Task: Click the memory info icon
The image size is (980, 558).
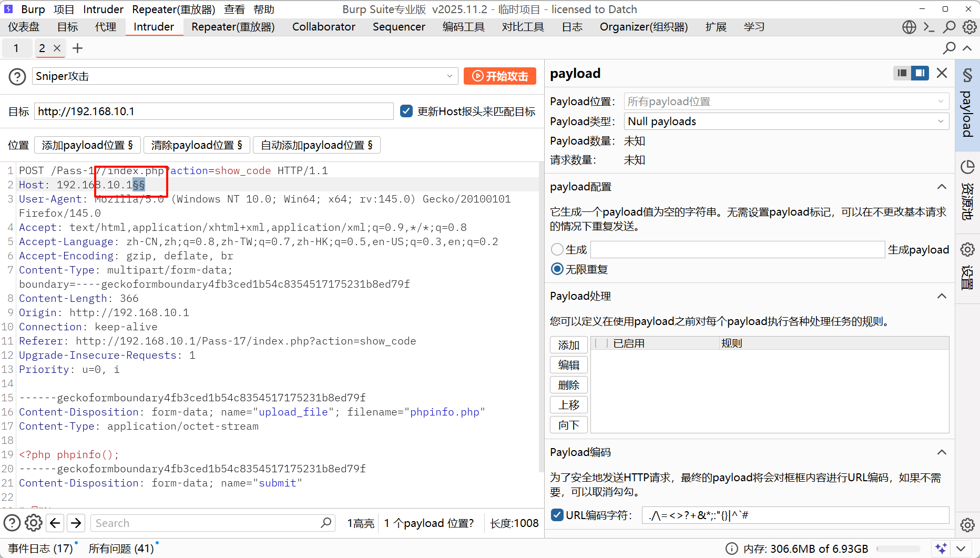Action: tap(731, 549)
